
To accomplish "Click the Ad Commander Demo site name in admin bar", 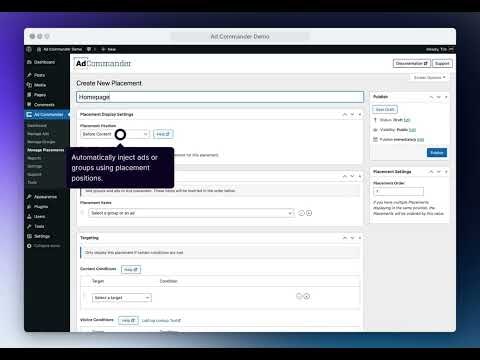I will pyautogui.click(x=59, y=49).
